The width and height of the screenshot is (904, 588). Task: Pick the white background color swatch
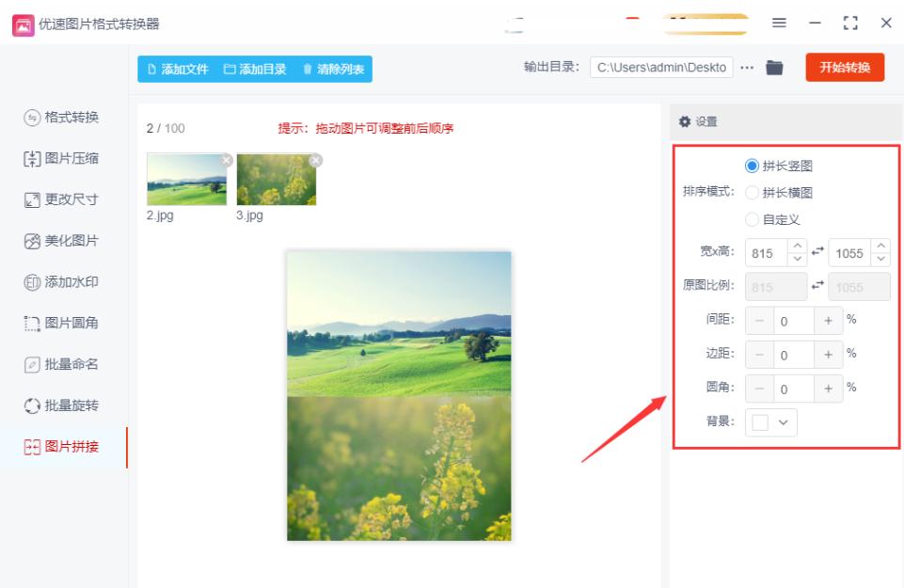[759, 422]
